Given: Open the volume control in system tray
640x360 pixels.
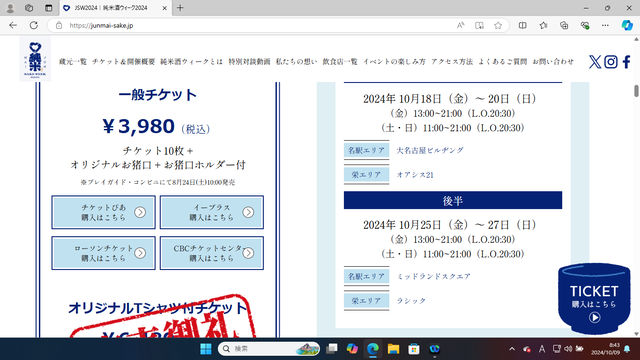Looking at the screenshot, I should pyautogui.click(x=568, y=349).
